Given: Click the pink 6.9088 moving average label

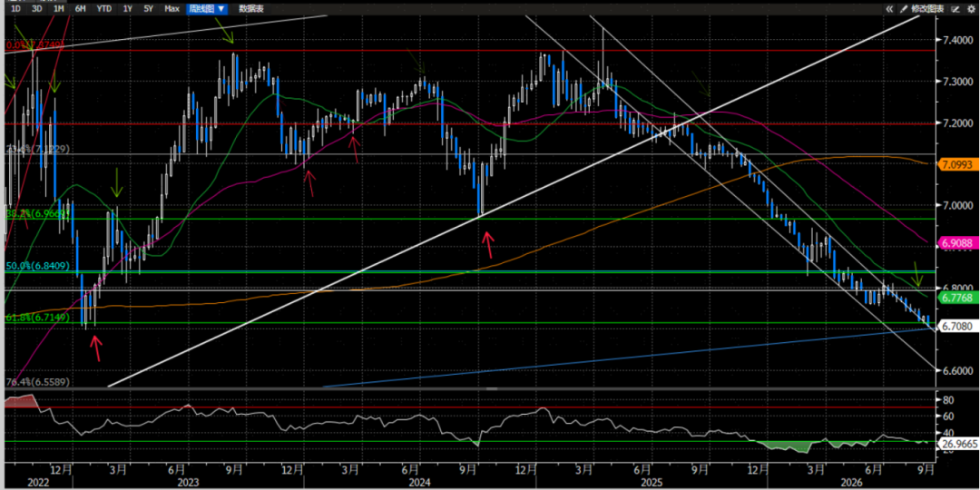Looking at the screenshot, I should (956, 242).
